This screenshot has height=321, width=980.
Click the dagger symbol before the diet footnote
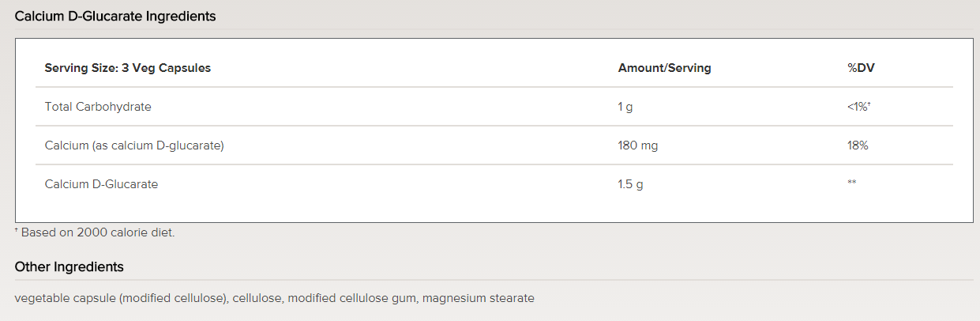coord(17,231)
